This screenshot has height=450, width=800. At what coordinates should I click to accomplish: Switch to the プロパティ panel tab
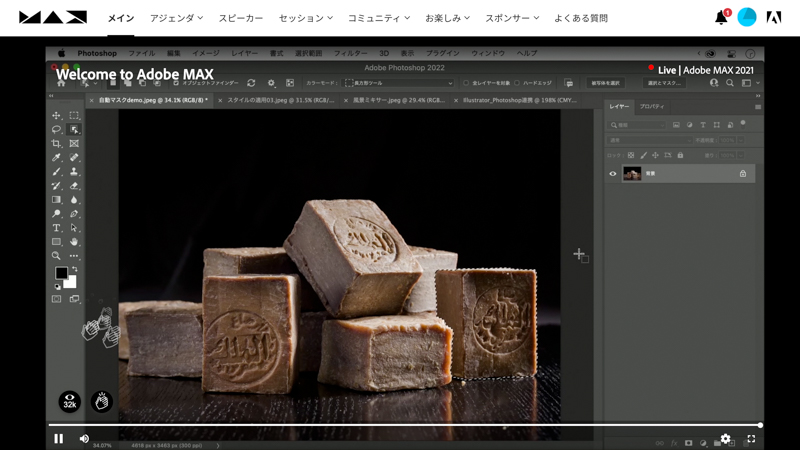pos(652,106)
